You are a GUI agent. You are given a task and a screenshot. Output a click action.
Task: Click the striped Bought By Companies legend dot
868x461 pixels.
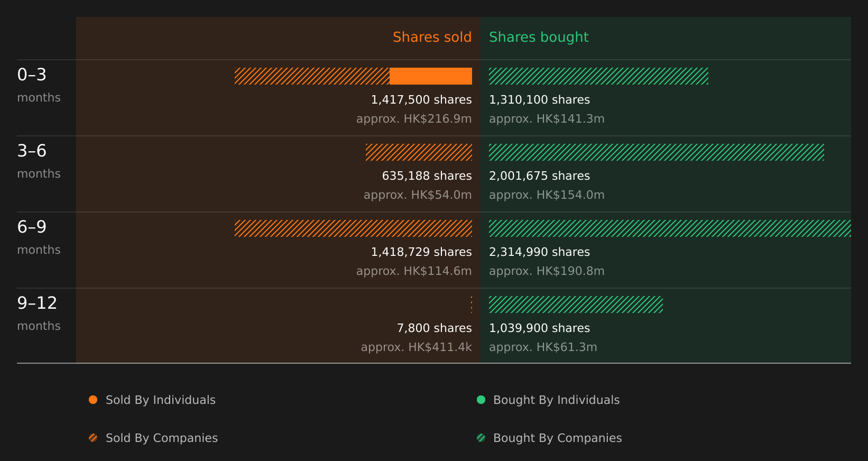pos(481,438)
